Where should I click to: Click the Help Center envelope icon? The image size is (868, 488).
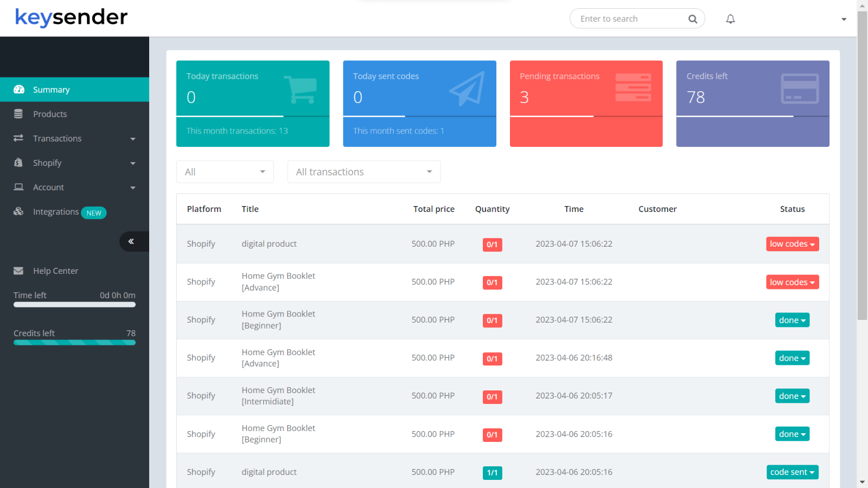18,271
